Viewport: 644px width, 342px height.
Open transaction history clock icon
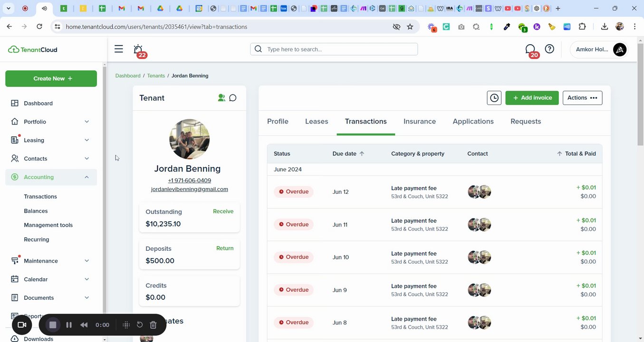click(494, 98)
